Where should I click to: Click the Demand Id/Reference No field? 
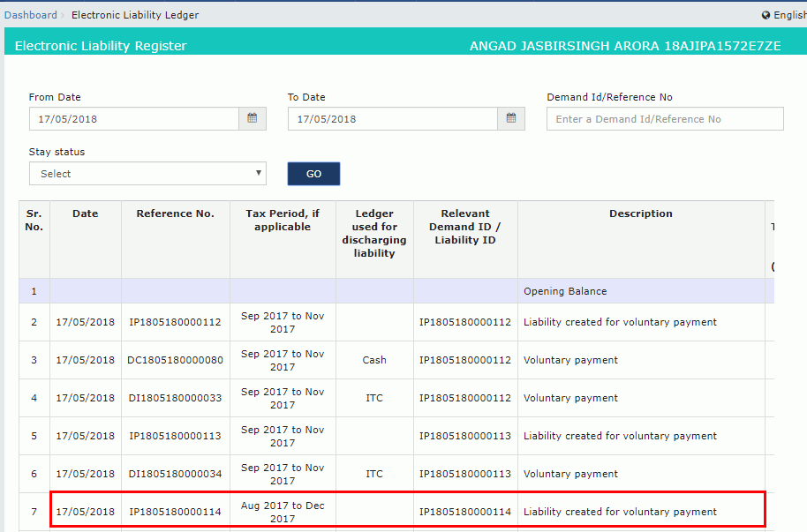coord(664,119)
